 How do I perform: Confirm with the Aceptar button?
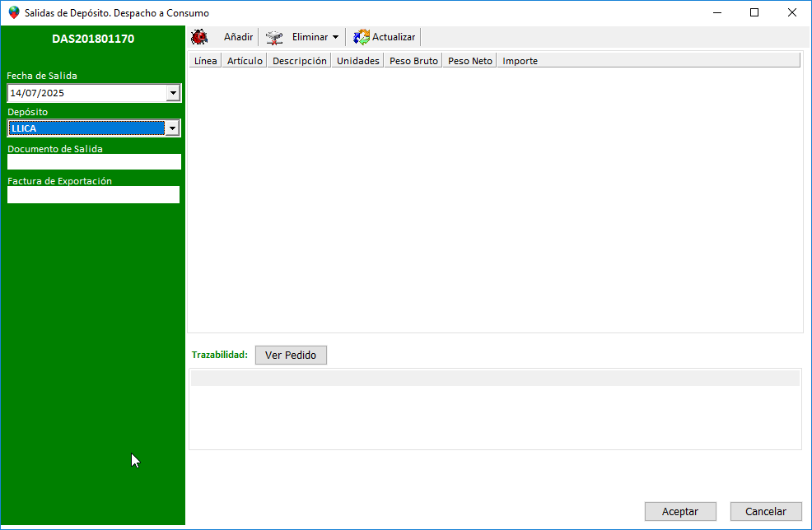click(x=680, y=511)
